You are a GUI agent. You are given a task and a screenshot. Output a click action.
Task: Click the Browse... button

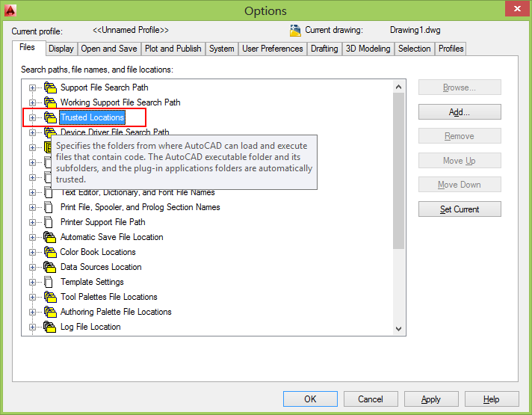(x=460, y=87)
